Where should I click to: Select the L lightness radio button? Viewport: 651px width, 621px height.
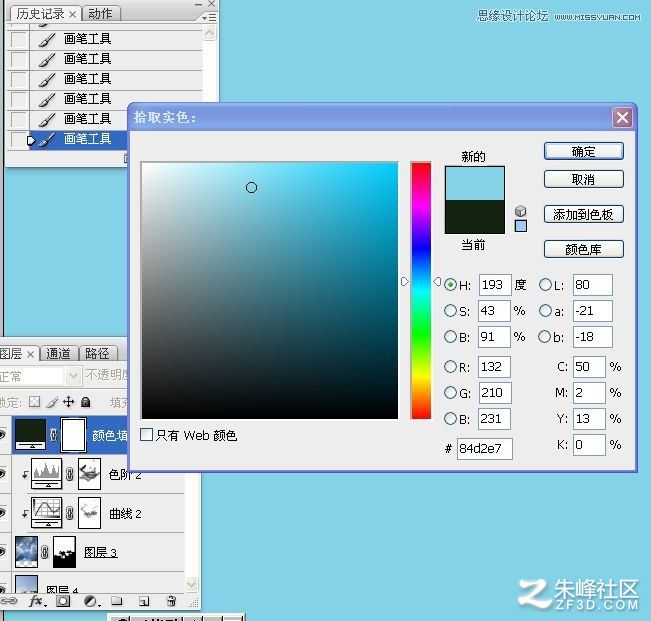tap(545, 285)
